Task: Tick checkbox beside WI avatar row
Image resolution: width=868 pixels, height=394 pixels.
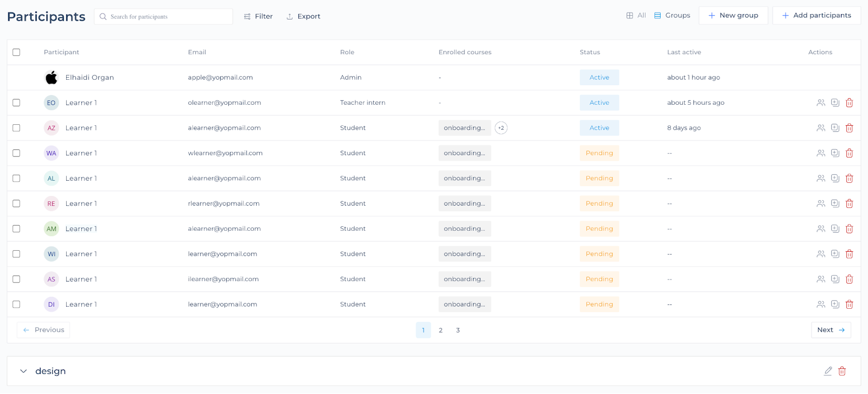Action: pos(16,254)
